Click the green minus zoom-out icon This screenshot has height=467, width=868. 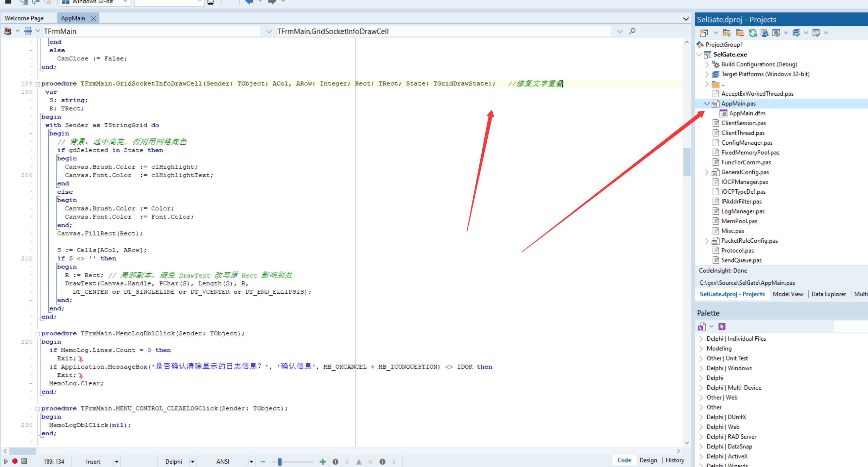pos(263,461)
